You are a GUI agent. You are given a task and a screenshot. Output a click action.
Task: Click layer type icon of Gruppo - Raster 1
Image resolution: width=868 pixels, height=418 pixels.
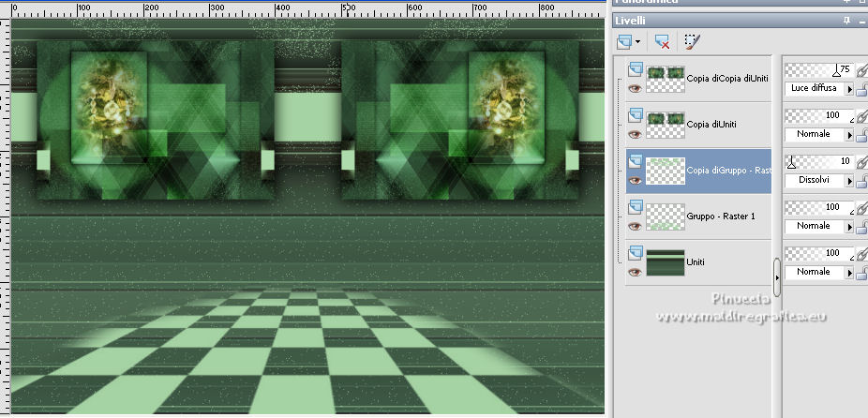(x=636, y=208)
